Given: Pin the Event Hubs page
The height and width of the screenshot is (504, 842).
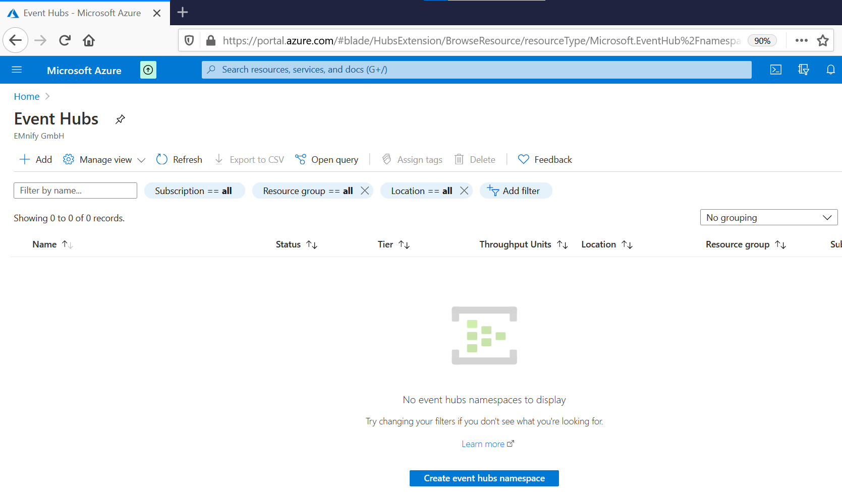Looking at the screenshot, I should click(x=120, y=119).
